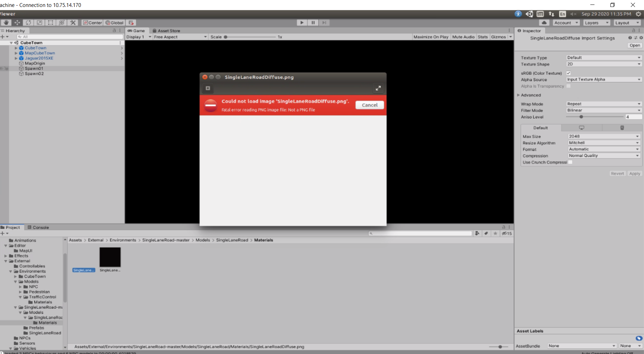
Task: Click the Pause playback button
Action: (x=313, y=23)
